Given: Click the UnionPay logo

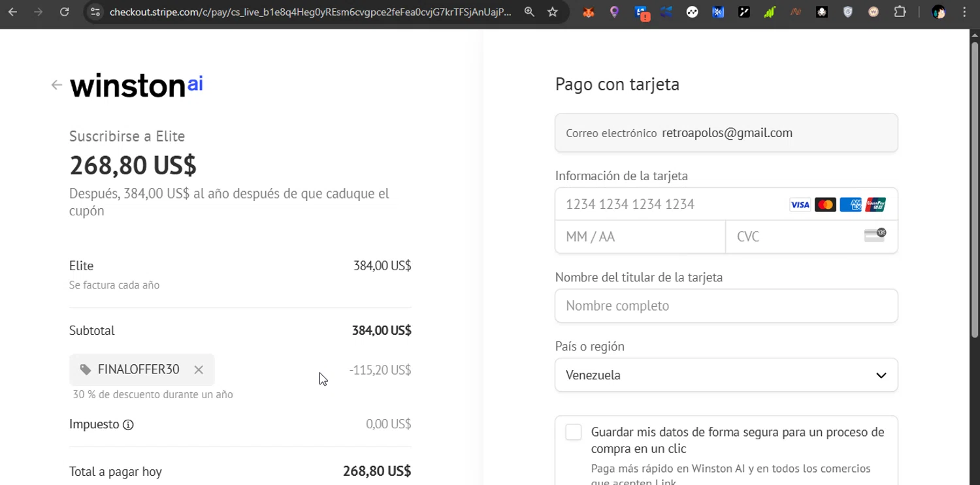Looking at the screenshot, I should (875, 205).
